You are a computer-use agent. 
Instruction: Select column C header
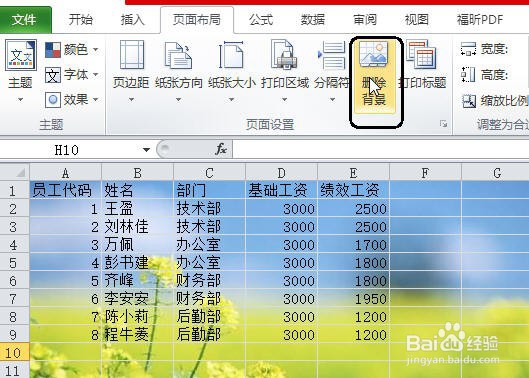pos(210,173)
